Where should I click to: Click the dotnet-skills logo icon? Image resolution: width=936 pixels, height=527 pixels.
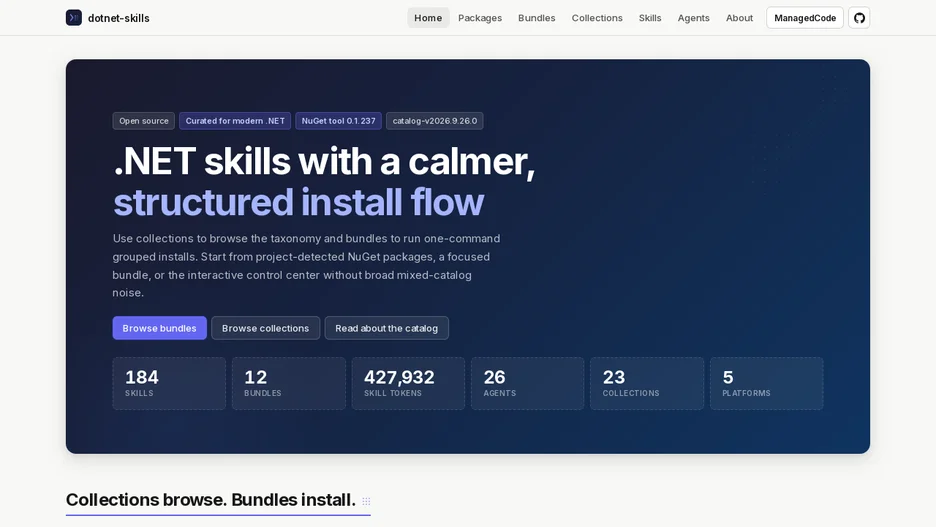point(73,18)
